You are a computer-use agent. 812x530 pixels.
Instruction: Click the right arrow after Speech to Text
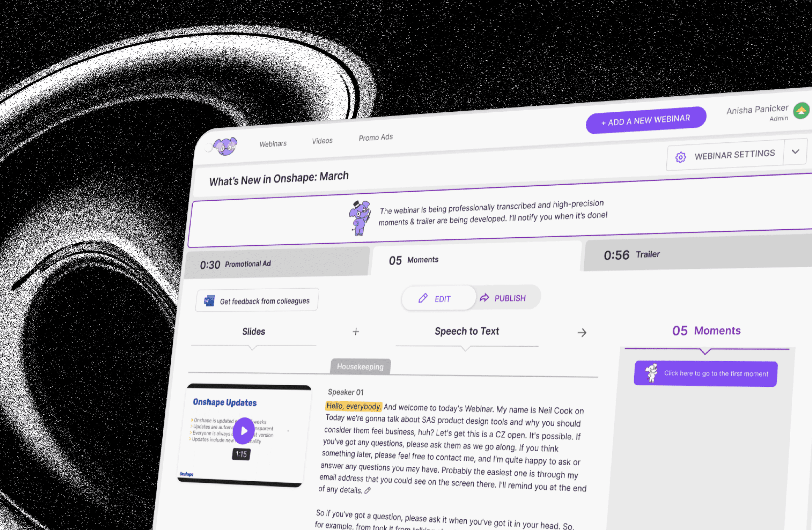[582, 333]
